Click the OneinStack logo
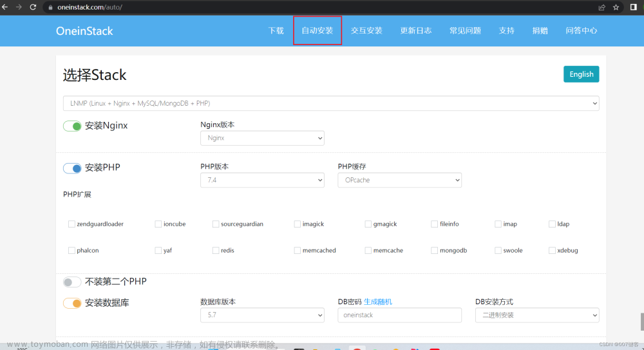The image size is (644, 350). pyautogui.click(x=84, y=31)
